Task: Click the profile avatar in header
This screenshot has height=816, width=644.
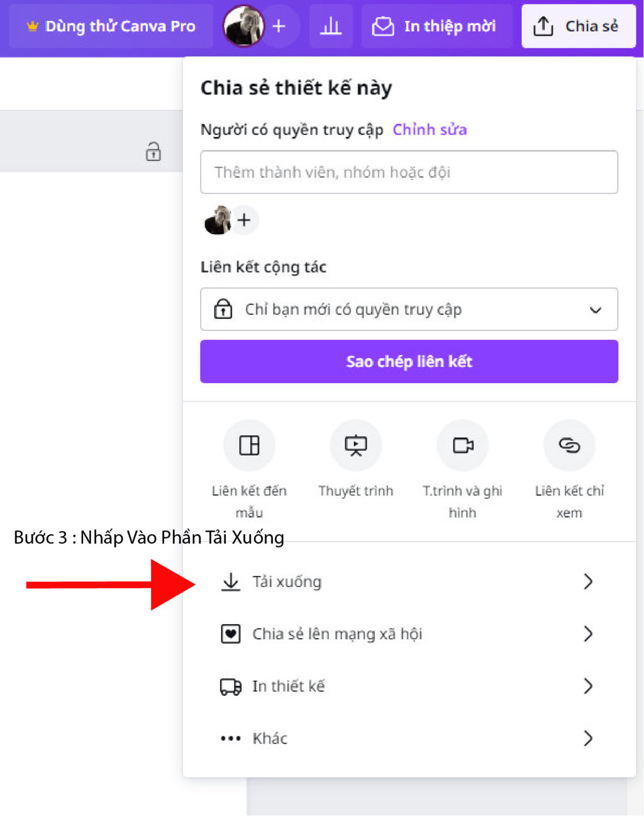Action: point(243,26)
